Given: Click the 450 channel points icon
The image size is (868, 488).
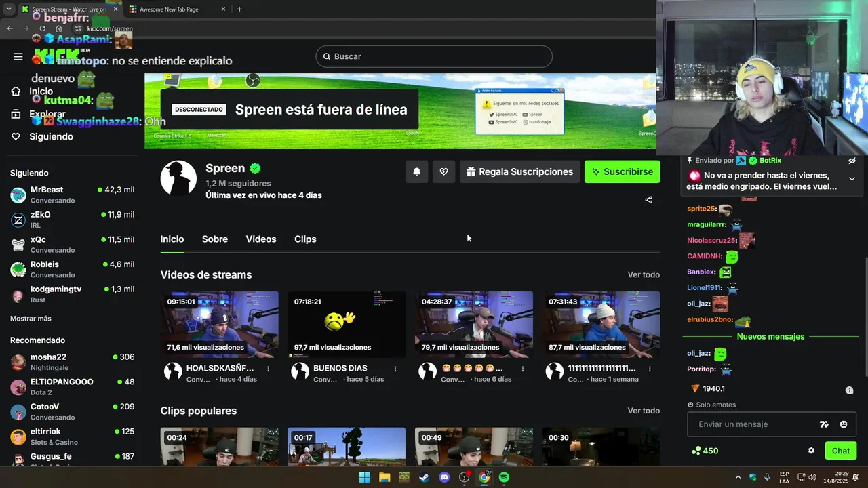Looking at the screenshot, I should pyautogui.click(x=695, y=451).
